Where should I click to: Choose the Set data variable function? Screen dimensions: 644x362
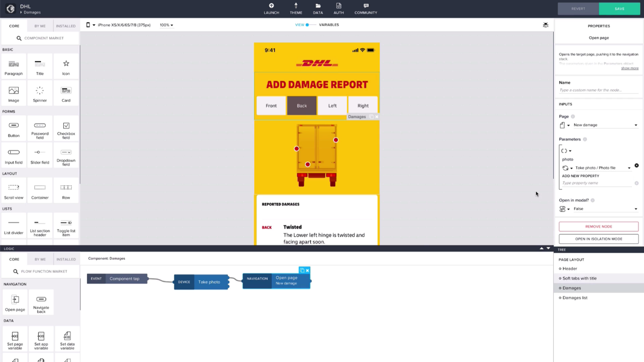tap(67, 339)
